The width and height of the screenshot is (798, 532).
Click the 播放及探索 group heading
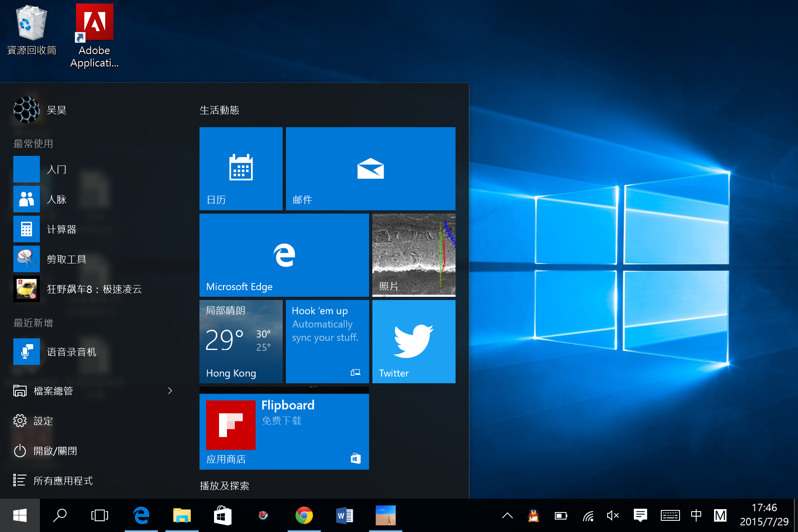[224, 486]
